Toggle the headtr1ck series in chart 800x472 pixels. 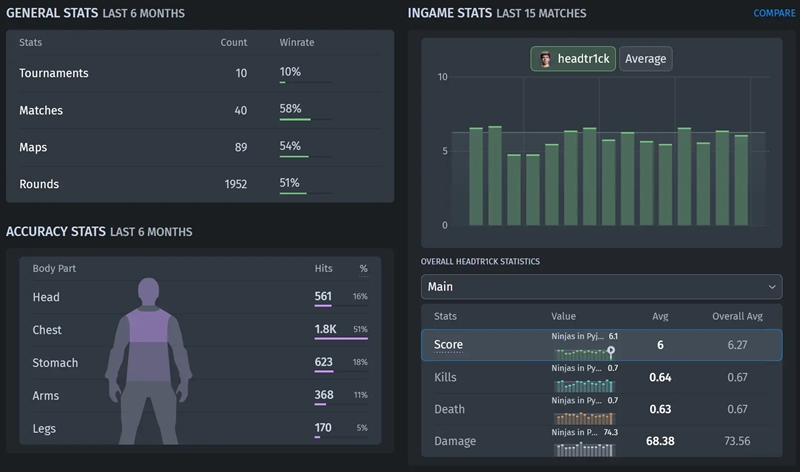573,59
